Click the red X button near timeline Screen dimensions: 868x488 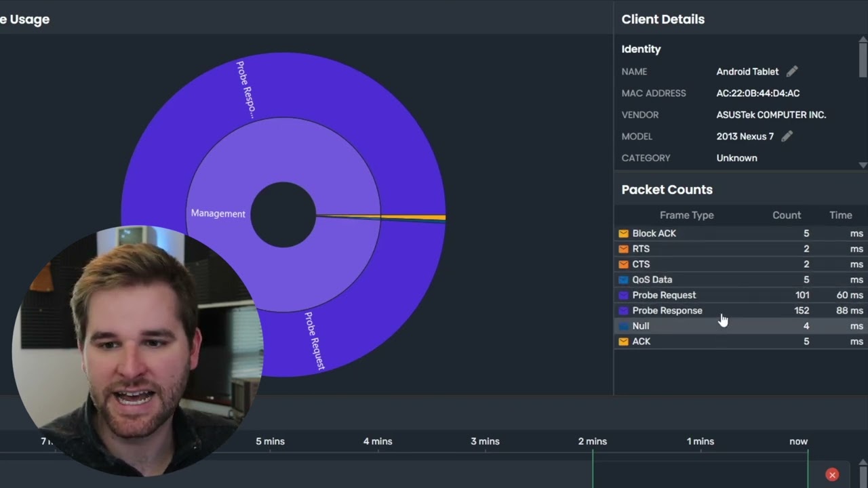(x=832, y=474)
